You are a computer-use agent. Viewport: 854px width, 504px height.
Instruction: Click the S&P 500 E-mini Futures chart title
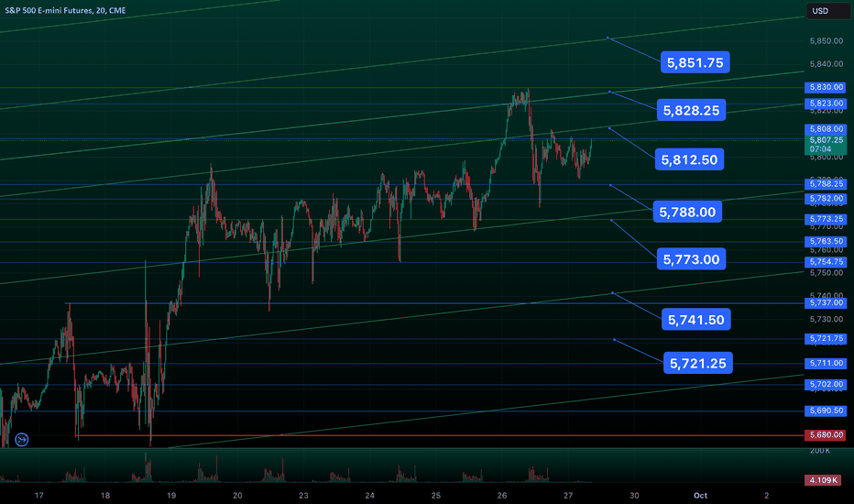coord(65,10)
